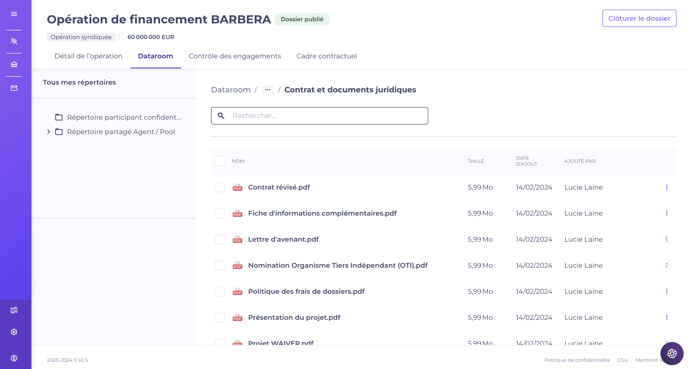Tick the select-all checkbox in table header
Viewport: 688px width, 369px height.
click(x=220, y=161)
